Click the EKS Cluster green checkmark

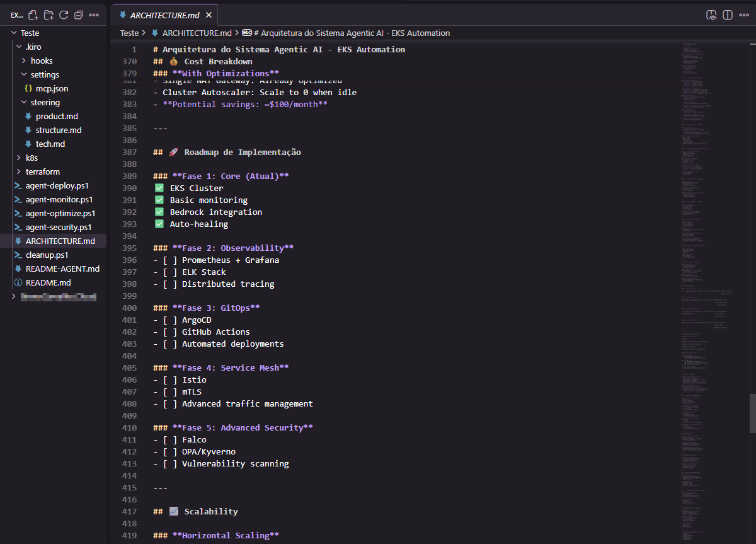pyautogui.click(x=159, y=188)
